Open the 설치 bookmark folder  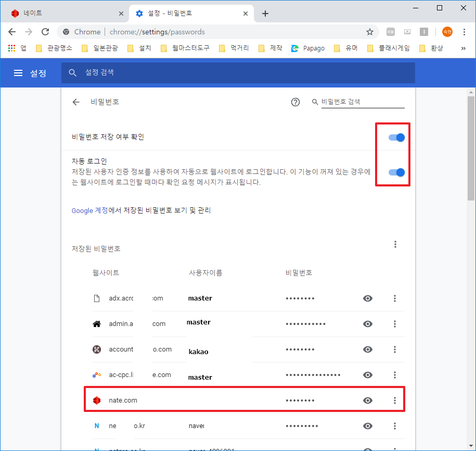(139, 48)
